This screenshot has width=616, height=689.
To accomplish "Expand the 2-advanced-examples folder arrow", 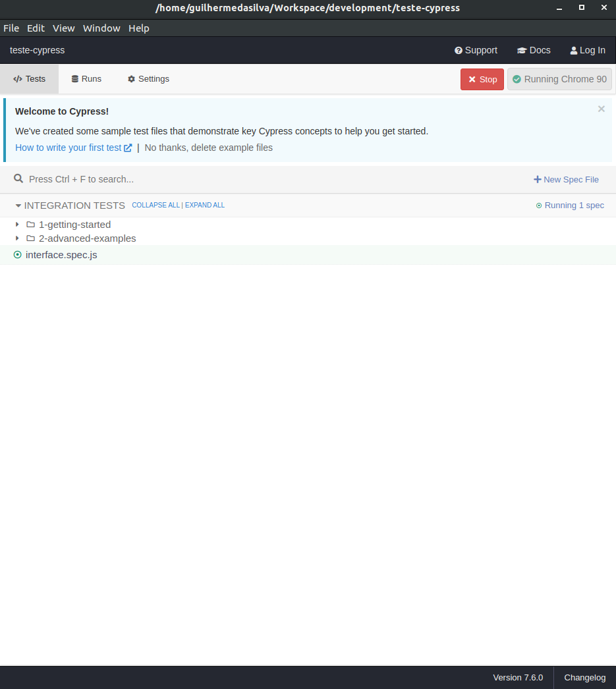I will [x=17, y=238].
